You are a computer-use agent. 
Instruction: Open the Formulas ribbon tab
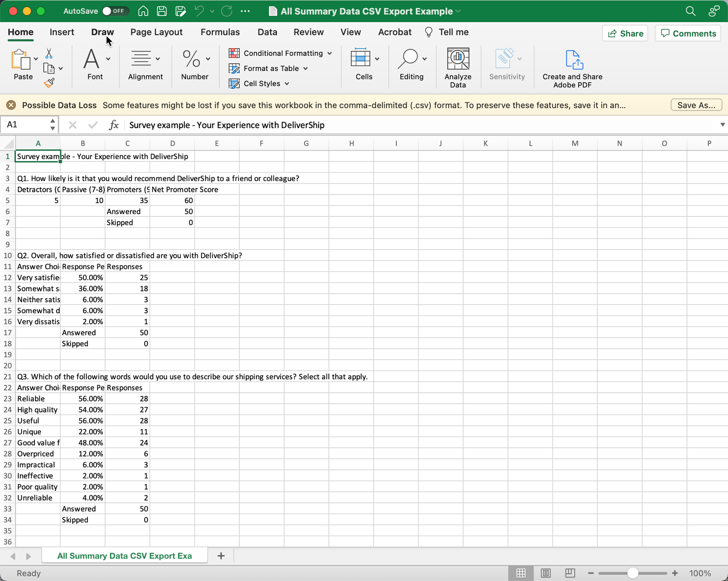[220, 32]
